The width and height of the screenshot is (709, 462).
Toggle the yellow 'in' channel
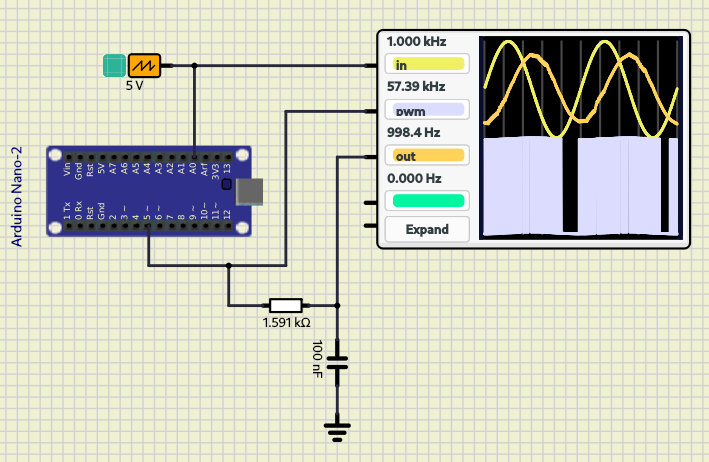pyautogui.click(x=426, y=65)
